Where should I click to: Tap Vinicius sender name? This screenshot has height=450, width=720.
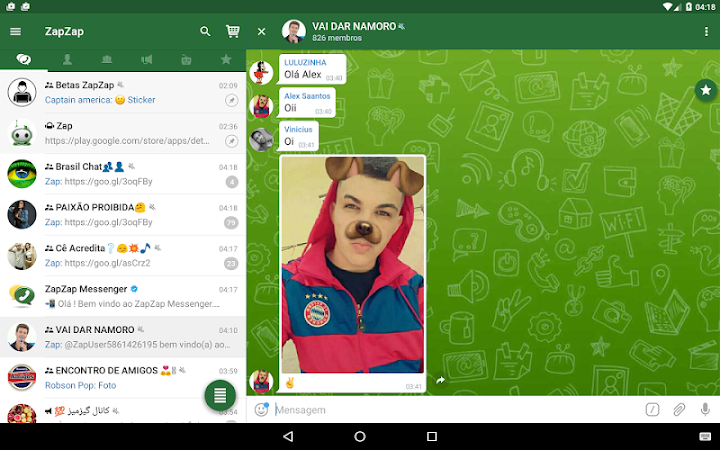click(x=298, y=129)
